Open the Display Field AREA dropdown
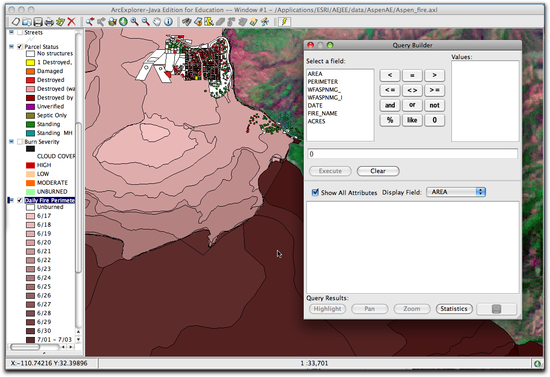 [456, 192]
